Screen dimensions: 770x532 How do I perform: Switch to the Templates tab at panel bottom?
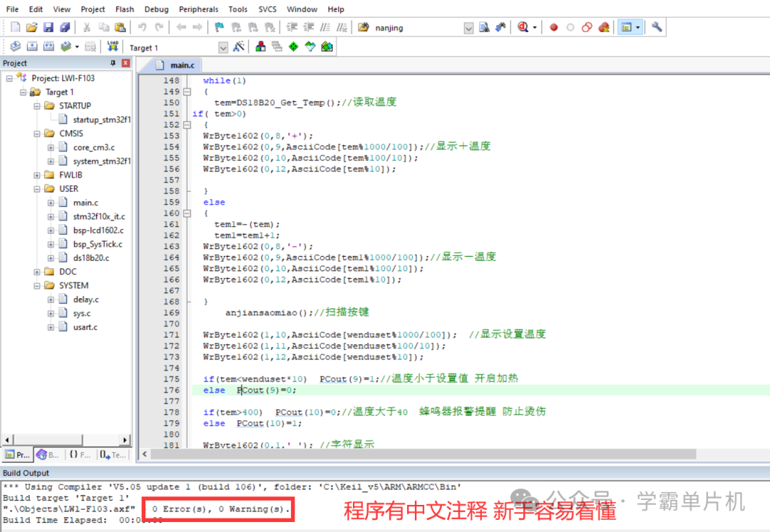(x=113, y=455)
